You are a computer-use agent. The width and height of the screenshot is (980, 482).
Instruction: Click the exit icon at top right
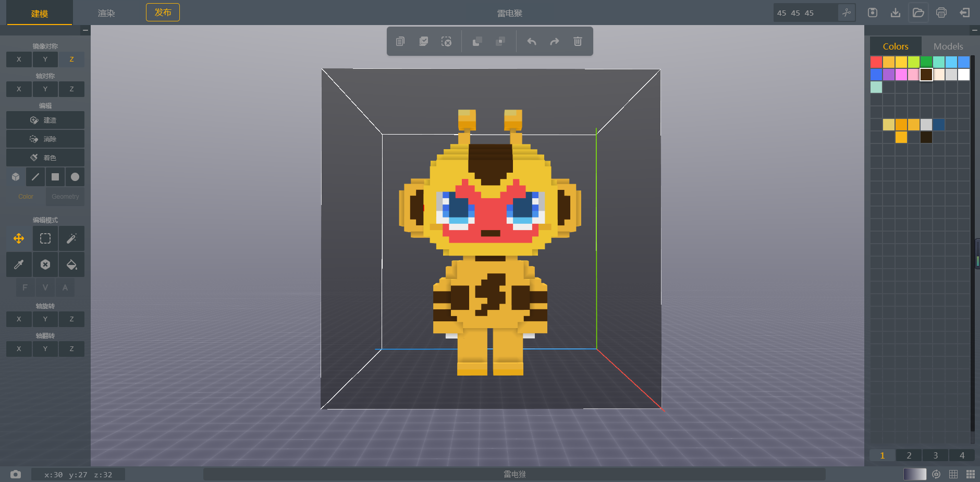pyautogui.click(x=964, y=13)
